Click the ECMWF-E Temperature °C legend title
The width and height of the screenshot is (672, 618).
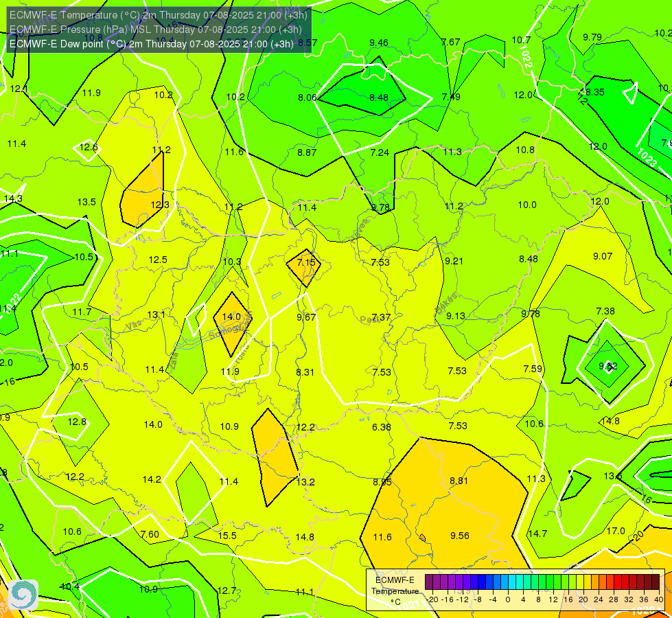[x=395, y=591]
